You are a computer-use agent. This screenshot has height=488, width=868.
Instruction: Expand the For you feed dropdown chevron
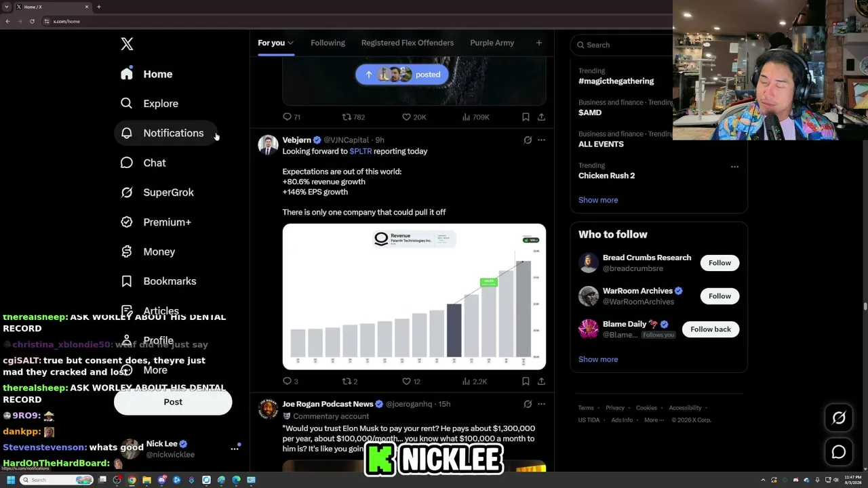pyautogui.click(x=290, y=43)
